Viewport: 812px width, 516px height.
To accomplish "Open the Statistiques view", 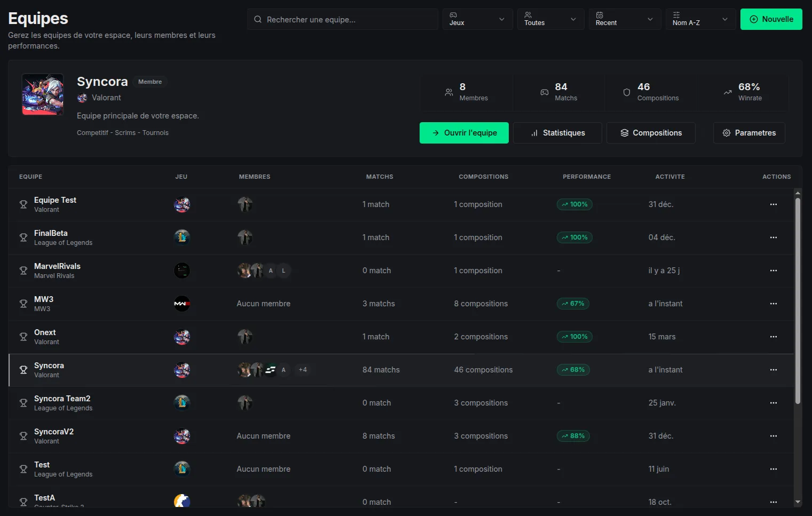I will (x=557, y=133).
